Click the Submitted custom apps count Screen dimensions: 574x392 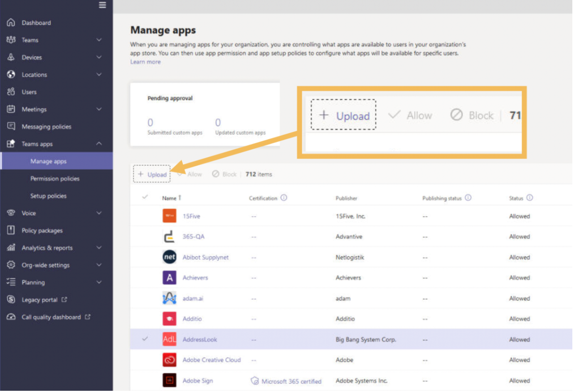(x=150, y=122)
